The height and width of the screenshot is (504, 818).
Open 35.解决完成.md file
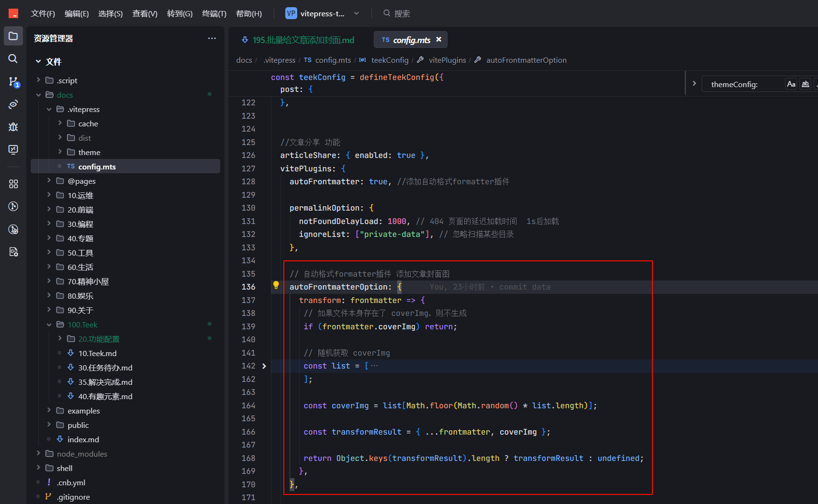(x=105, y=382)
